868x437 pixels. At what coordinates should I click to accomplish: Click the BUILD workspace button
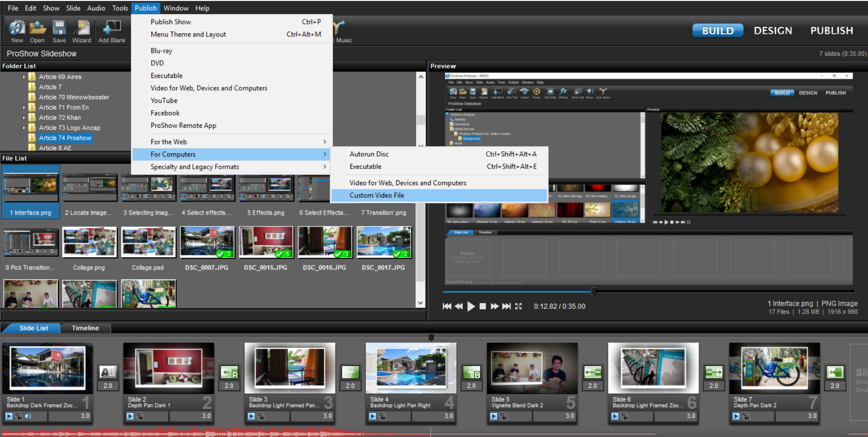point(718,30)
